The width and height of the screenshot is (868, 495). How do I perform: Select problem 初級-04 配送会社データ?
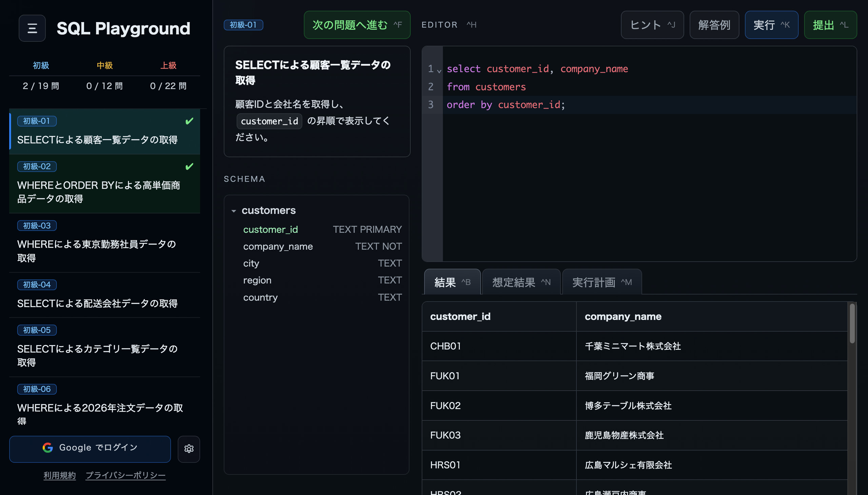pyautogui.click(x=105, y=295)
